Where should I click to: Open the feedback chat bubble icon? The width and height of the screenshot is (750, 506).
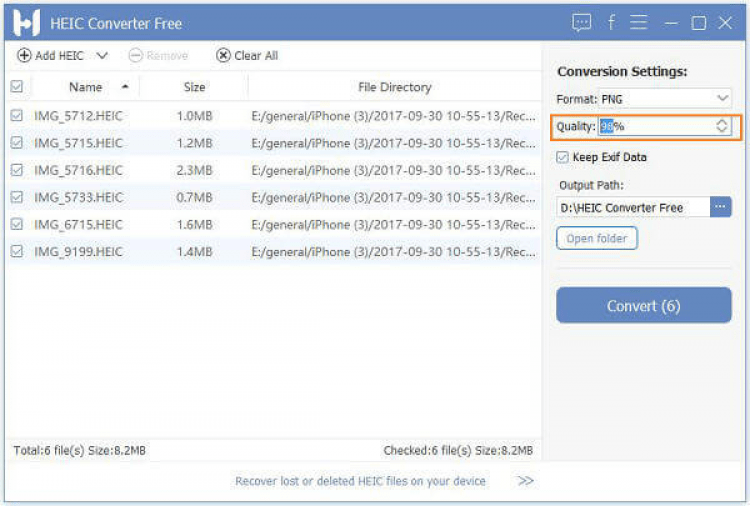(x=582, y=22)
